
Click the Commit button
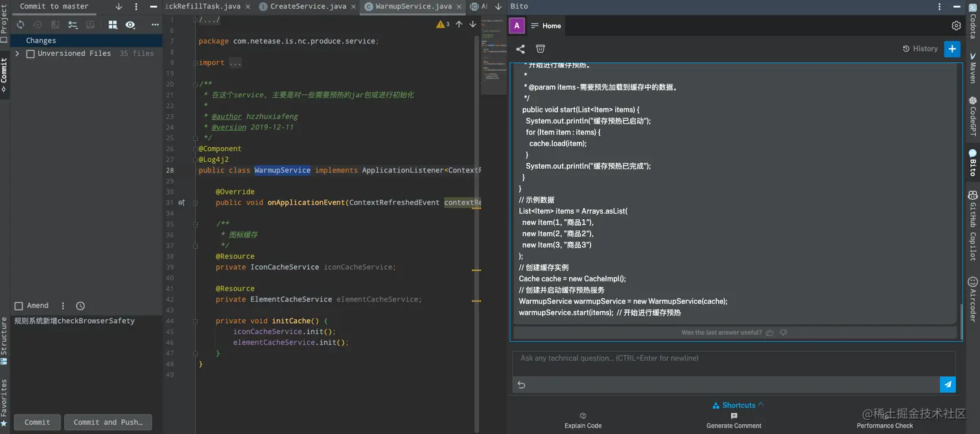tap(38, 422)
